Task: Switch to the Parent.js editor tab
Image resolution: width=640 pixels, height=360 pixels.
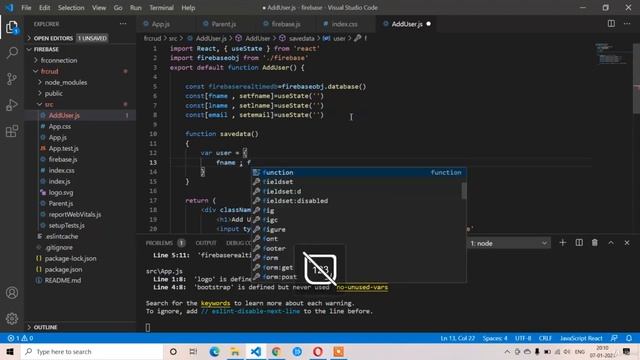Action: click(224, 24)
